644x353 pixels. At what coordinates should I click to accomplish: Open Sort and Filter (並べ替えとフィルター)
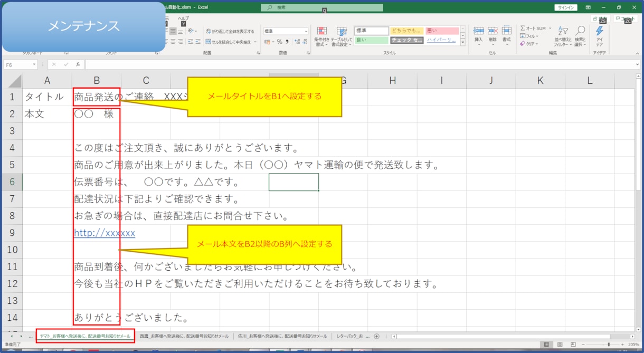tap(563, 36)
